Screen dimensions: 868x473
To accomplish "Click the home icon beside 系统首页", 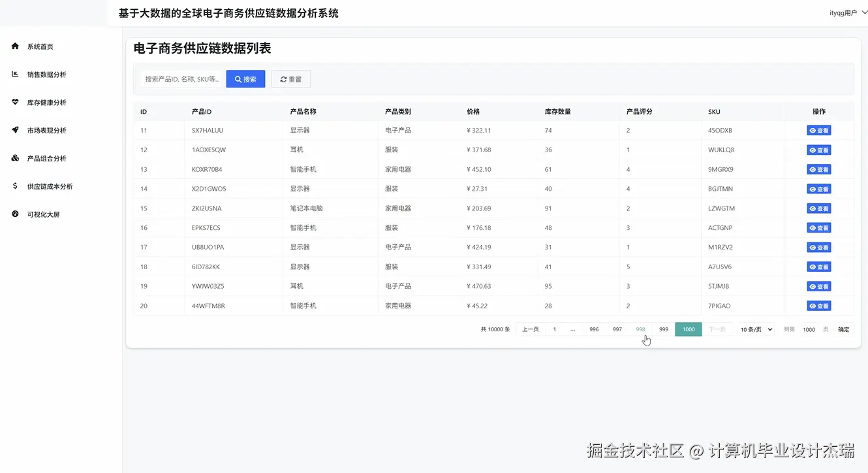I will pyautogui.click(x=15, y=46).
